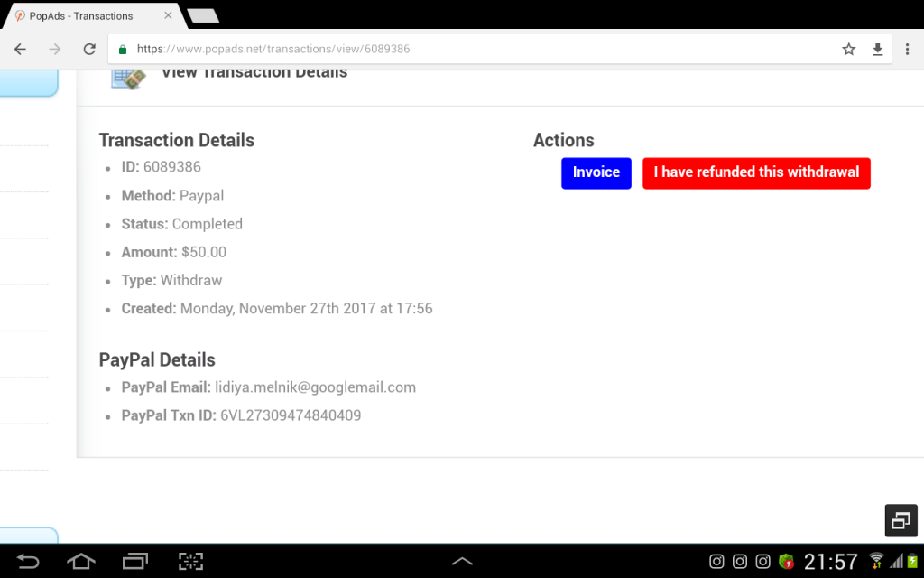The height and width of the screenshot is (578, 924).
Task: Reload the PopAds transactions page
Action: coord(89,49)
